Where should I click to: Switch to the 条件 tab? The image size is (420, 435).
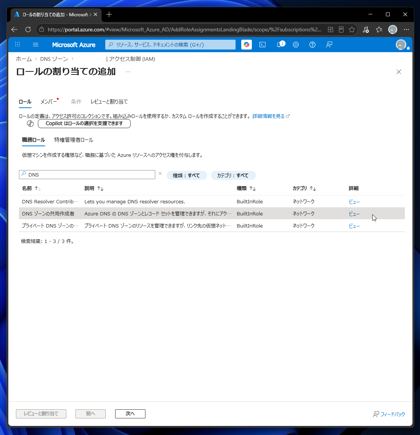point(76,102)
